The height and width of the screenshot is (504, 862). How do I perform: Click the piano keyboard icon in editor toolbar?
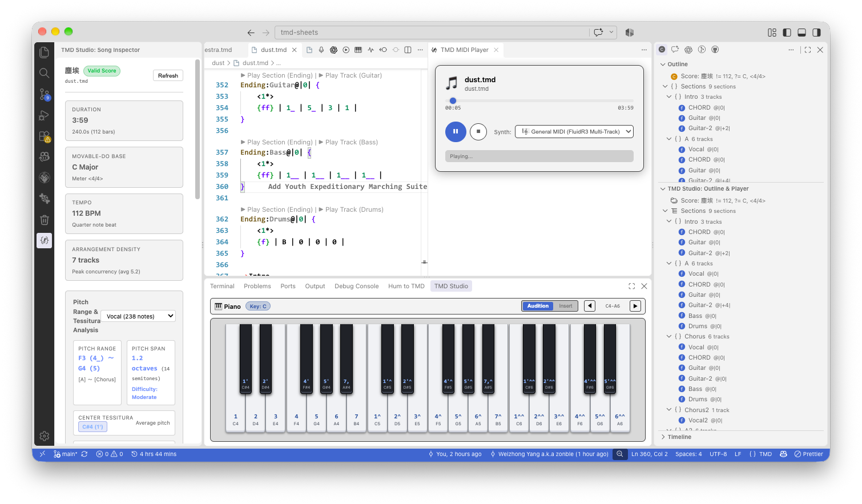point(358,50)
